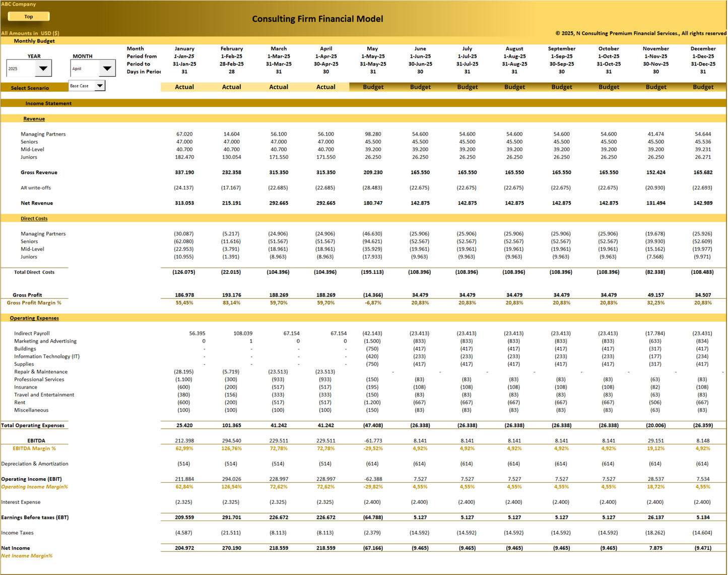The image size is (728, 575).
Task: Open the MONTH dropdown showing April
Action: pos(107,69)
